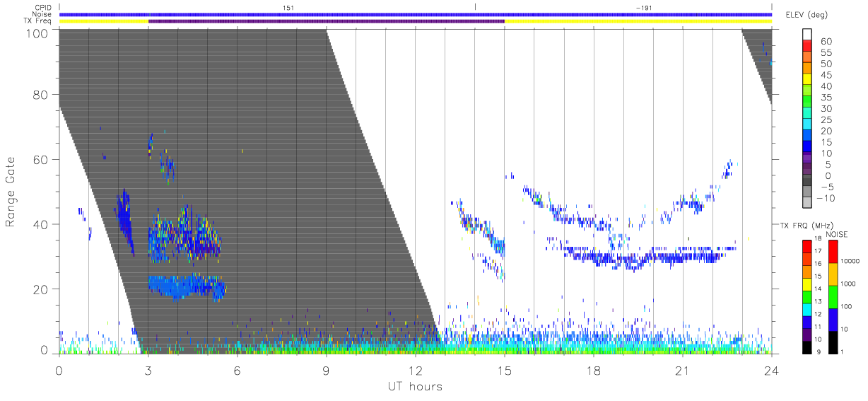Viewport: 868px width, 401px height.
Task: Click the Range Gate tick label '100'
Action: 37,34
